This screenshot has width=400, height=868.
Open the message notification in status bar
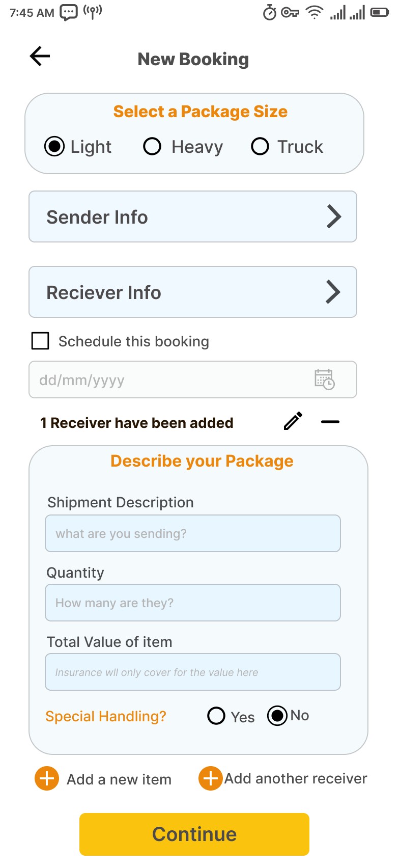pos(69,12)
